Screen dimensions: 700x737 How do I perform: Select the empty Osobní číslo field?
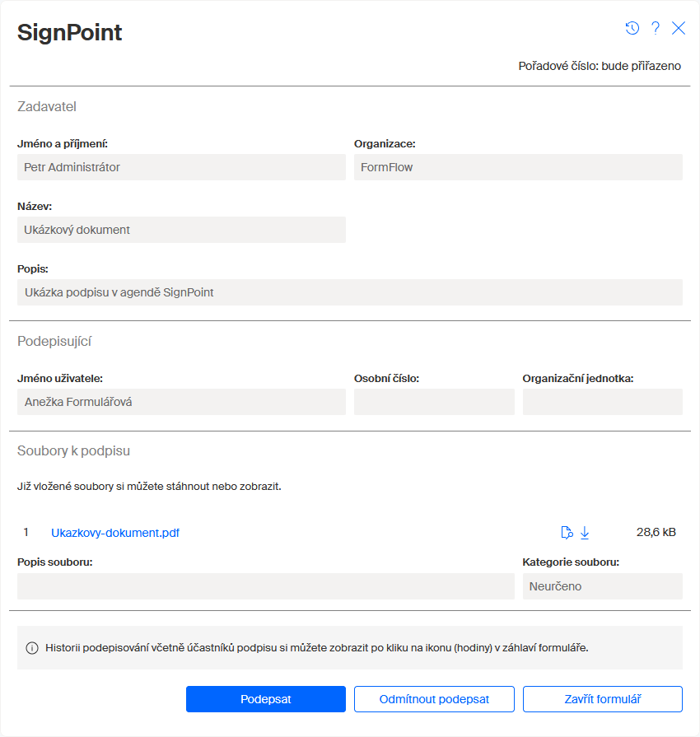pyautogui.click(x=434, y=402)
